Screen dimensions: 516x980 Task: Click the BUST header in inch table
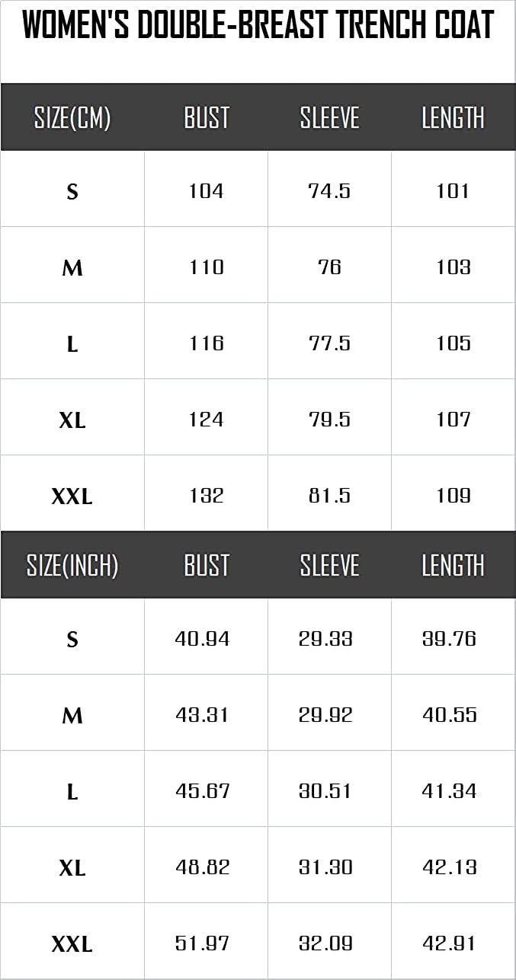(x=207, y=566)
